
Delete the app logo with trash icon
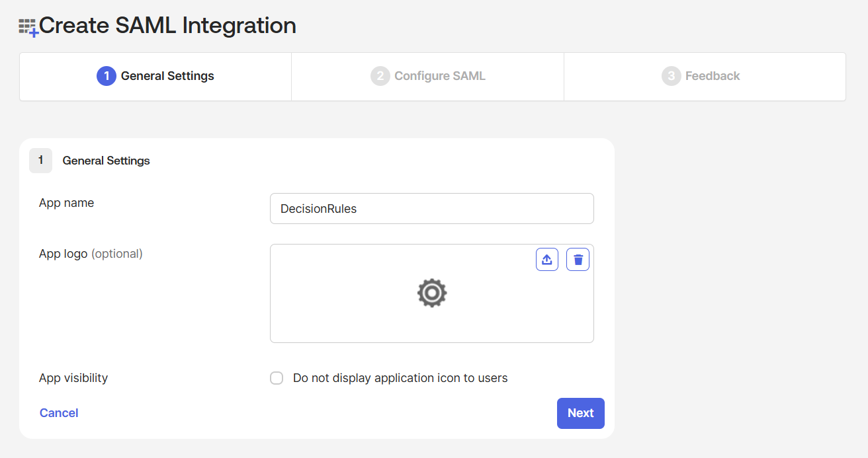pyautogui.click(x=578, y=260)
